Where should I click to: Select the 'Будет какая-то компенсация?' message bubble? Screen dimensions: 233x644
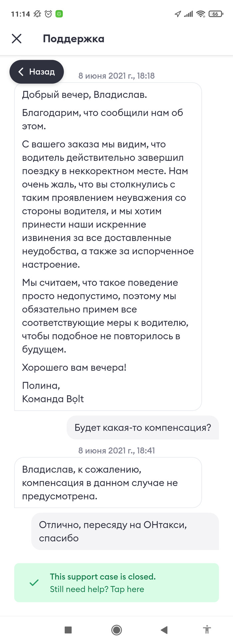tap(142, 428)
